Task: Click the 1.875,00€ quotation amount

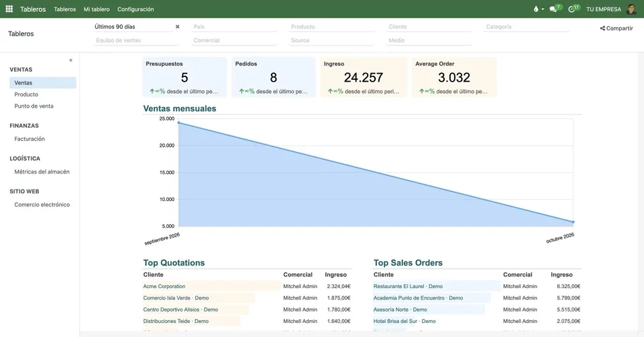Action: 338,298
